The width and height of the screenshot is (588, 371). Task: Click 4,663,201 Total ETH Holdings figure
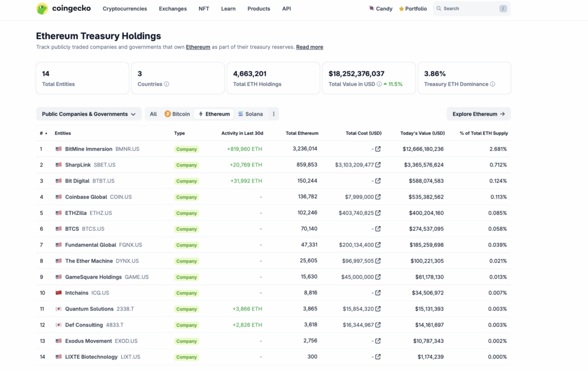250,74
